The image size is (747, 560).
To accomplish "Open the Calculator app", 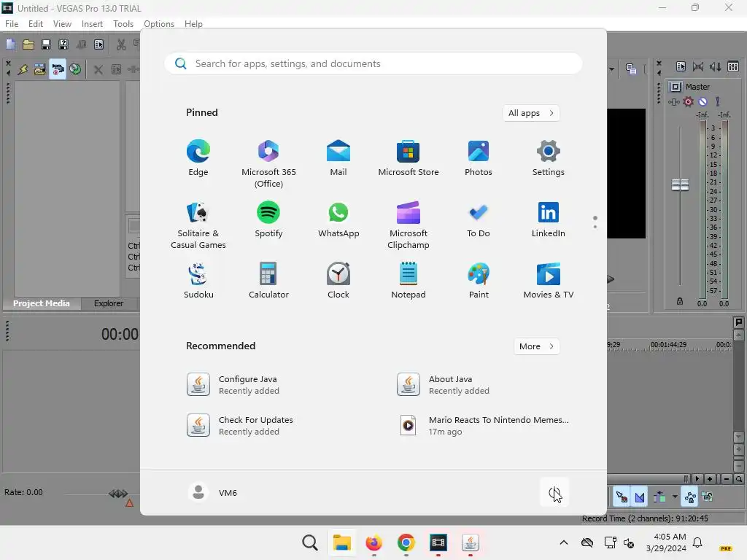I will click(x=268, y=281).
